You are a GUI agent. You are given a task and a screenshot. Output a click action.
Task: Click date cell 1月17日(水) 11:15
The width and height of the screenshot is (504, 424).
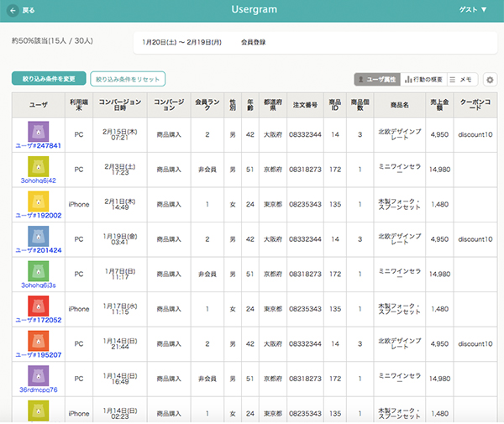tap(120, 309)
